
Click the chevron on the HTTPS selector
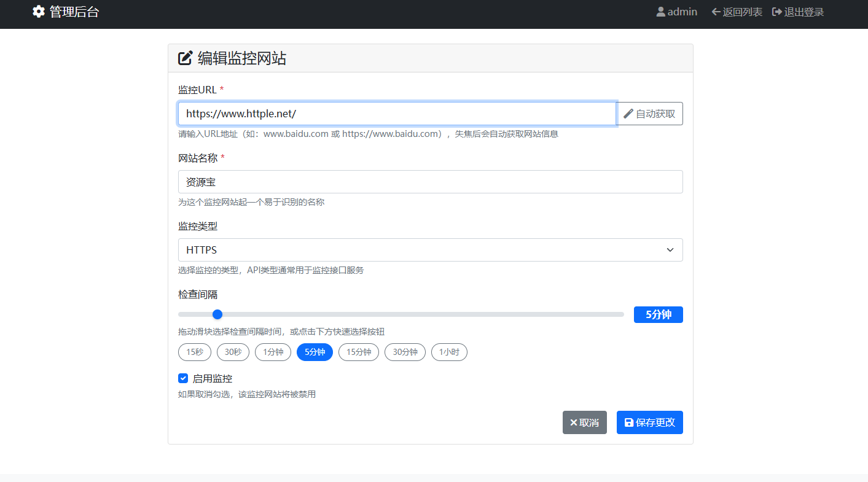(671, 250)
